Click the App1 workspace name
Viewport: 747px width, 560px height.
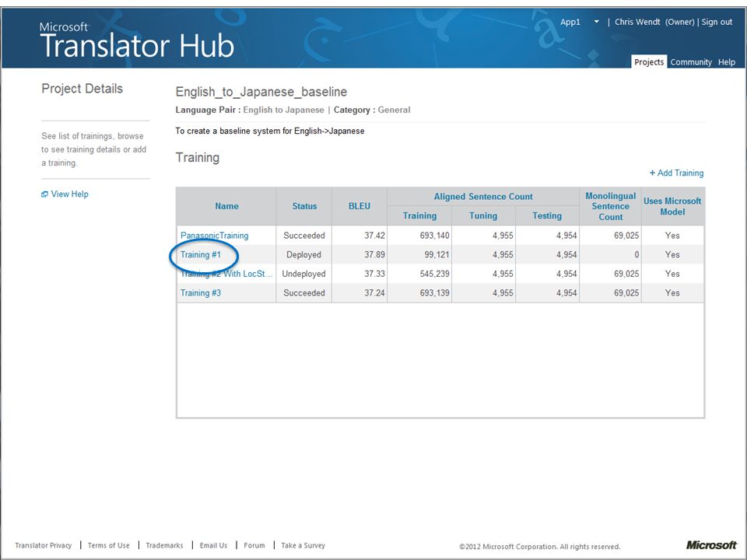pyautogui.click(x=570, y=22)
